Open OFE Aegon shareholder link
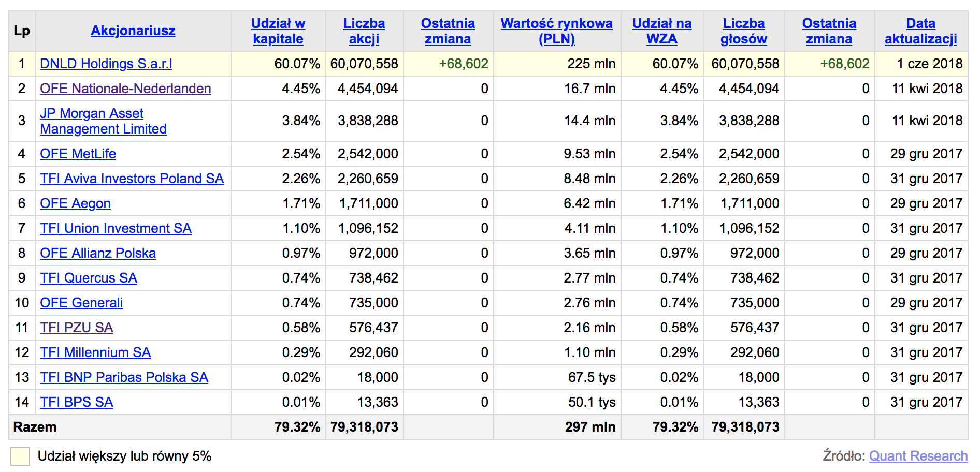The width and height of the screenshot is (980, 472). (x=75, y=203)
